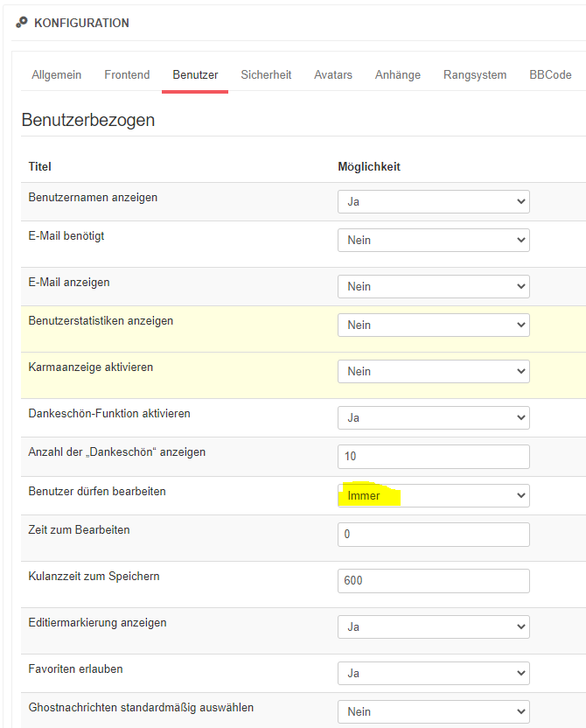
Task: Open the Avatars tab
Action: [333, 75]
